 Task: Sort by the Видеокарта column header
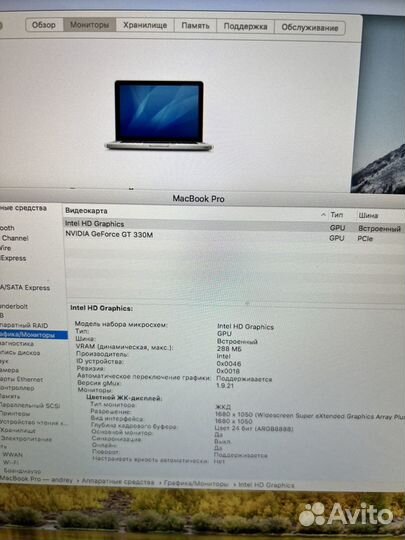[86, 211]
